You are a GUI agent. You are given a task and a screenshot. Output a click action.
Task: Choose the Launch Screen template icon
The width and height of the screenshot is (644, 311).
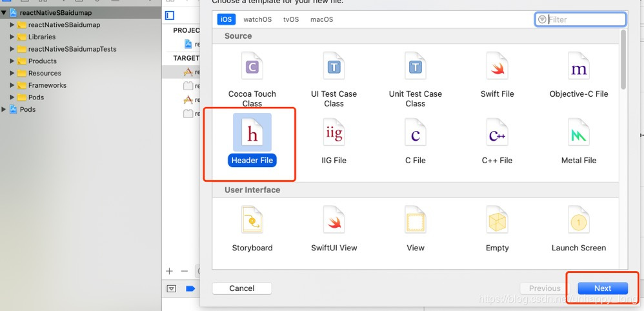tap(579, 220)
